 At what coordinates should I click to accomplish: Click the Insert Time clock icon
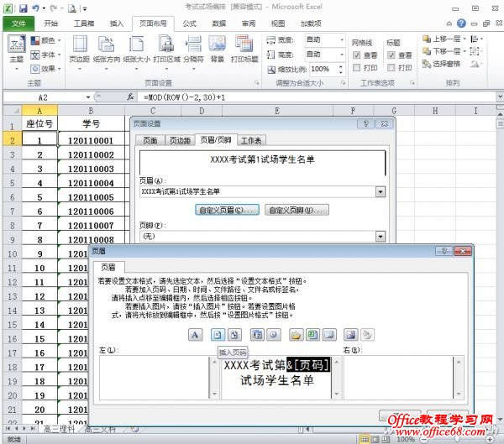tap(274, 335)
